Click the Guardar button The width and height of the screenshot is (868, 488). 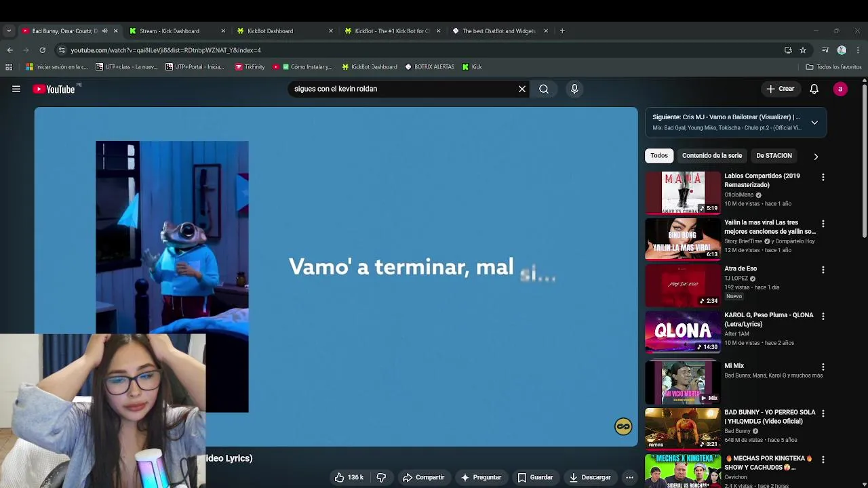coord(535,477)
